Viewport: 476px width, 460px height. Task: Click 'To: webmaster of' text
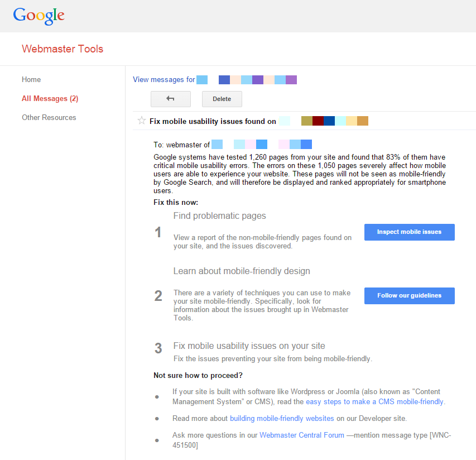181,145
